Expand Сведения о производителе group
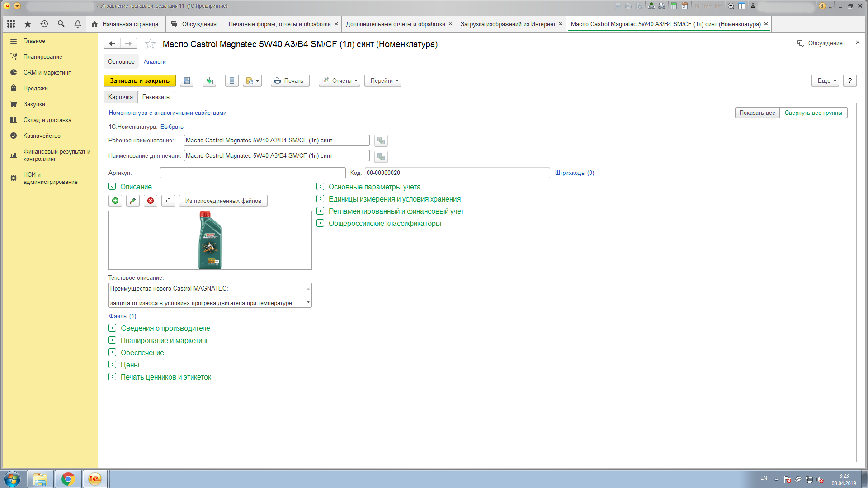This screenshot has height=488, width=868. pyautogui.click(x=113, y=328)
